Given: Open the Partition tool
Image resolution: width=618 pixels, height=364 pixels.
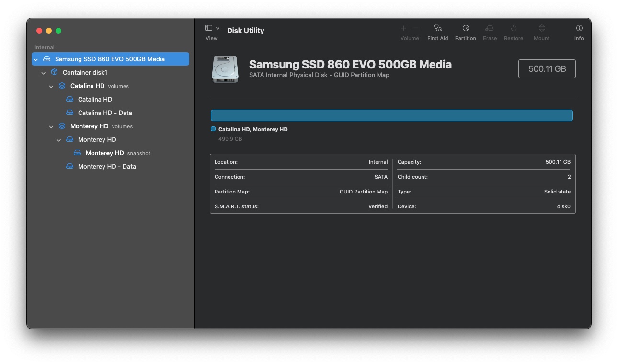Looking at the screenshot, I should coord(466,28).
